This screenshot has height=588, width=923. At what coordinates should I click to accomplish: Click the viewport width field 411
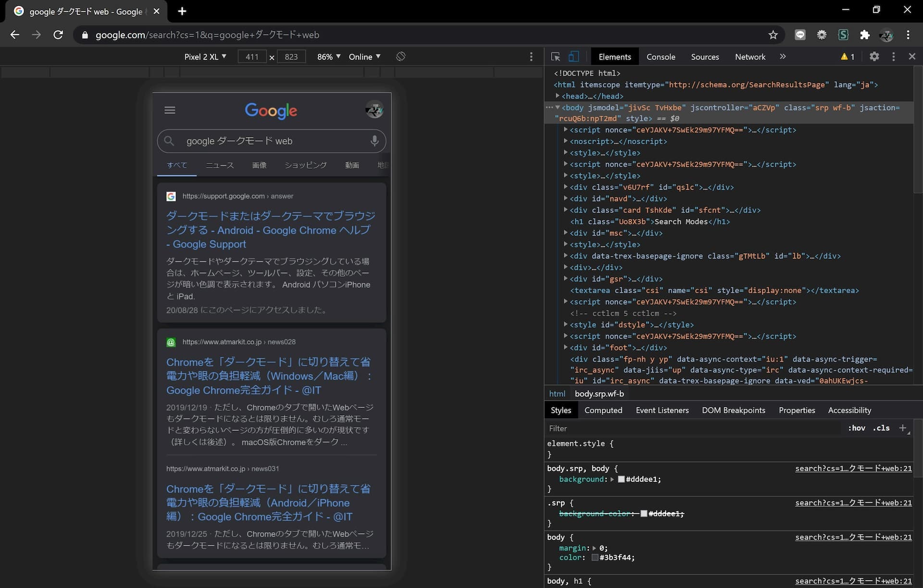coord(252,57)
